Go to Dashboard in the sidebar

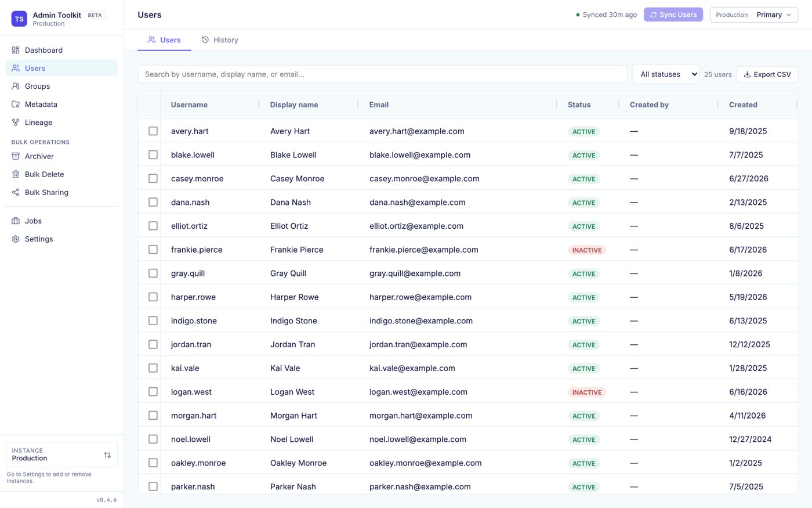[61, 50]
